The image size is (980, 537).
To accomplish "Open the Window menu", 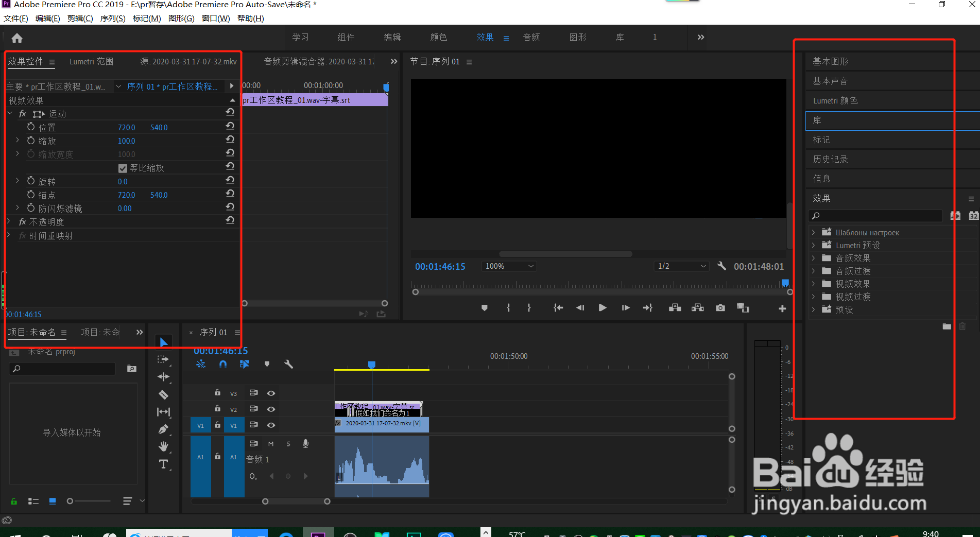I will tap(216, 19).
